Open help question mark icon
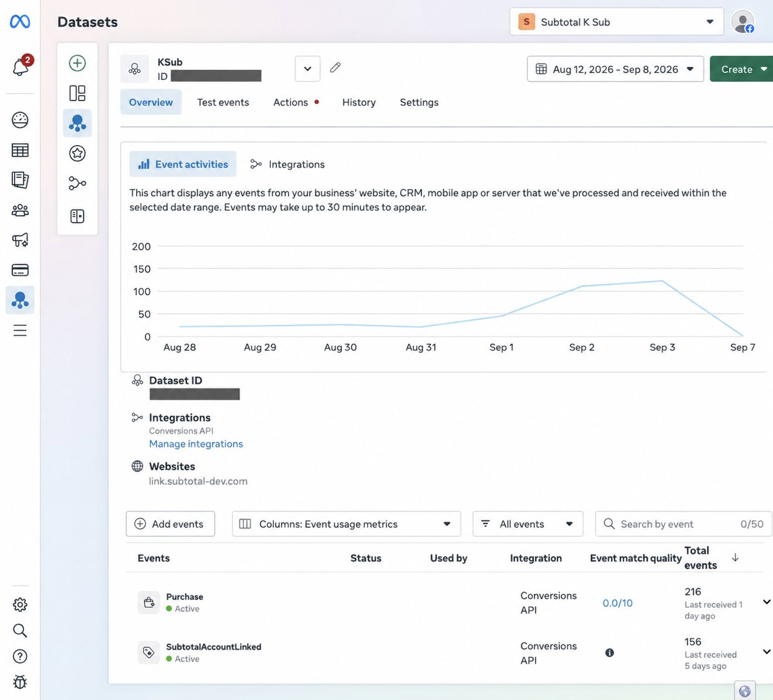Viewport: 773px width, 700px height. tap(20, 657)
